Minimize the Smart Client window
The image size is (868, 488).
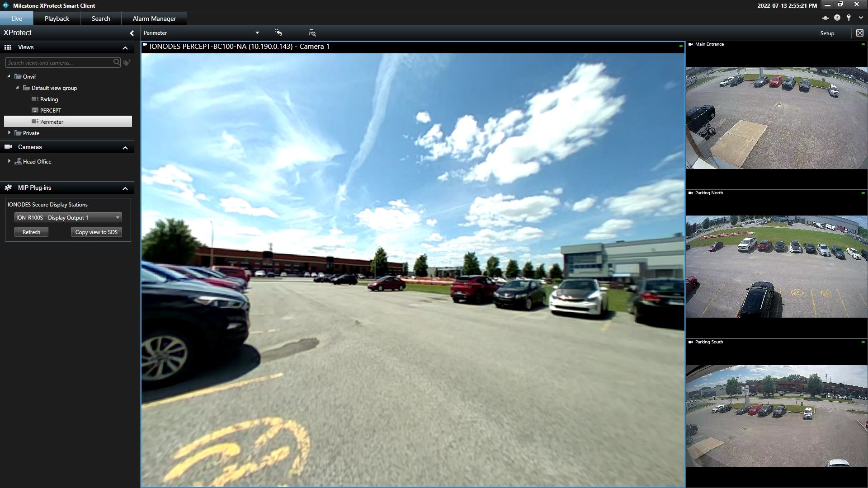click(x=827, y=5)
